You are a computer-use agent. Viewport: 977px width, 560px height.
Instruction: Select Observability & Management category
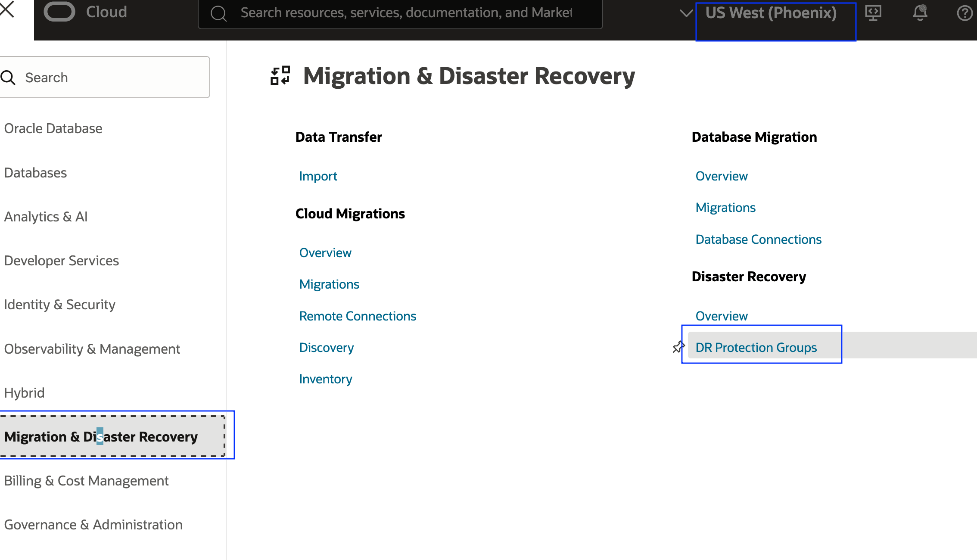pyautogui.click(x=92, y=349)
